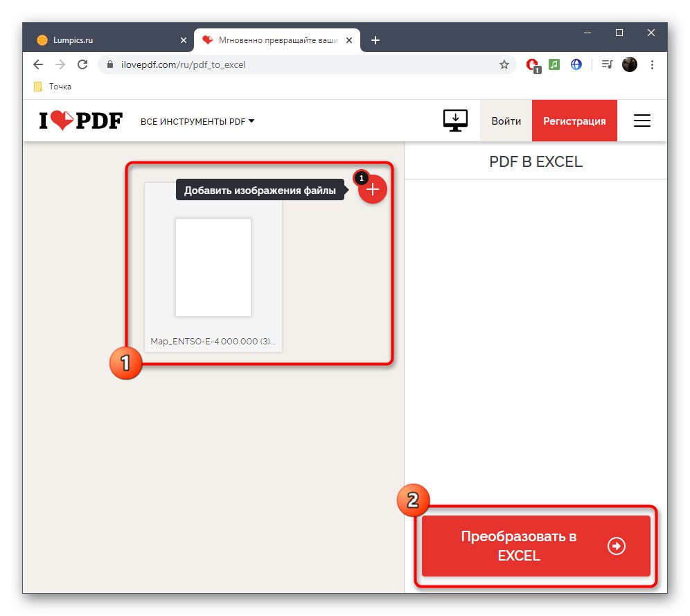Select the Регистрация button
The width and height of the screenshot is (690, 616).
(574, 120)
